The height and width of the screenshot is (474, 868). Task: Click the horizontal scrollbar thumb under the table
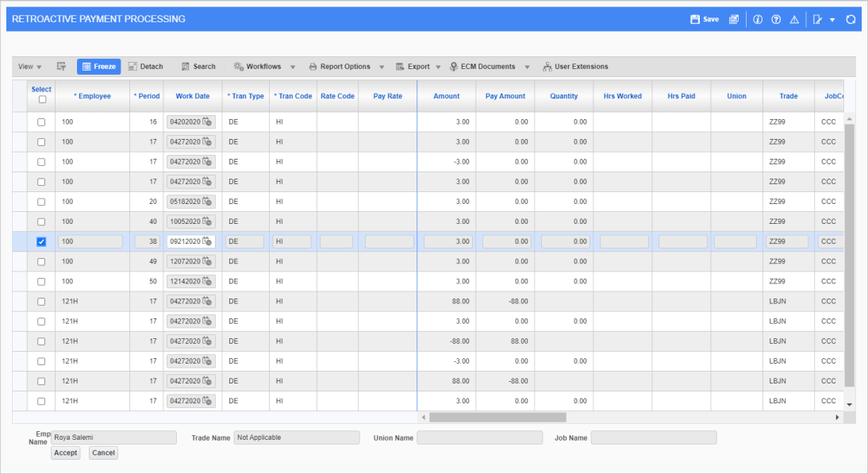[497, 417]
